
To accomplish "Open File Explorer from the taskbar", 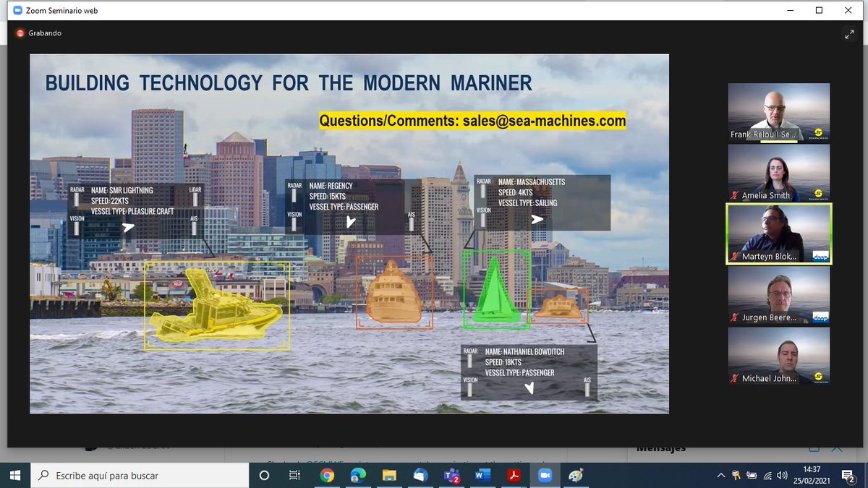I will pos(389,475).
